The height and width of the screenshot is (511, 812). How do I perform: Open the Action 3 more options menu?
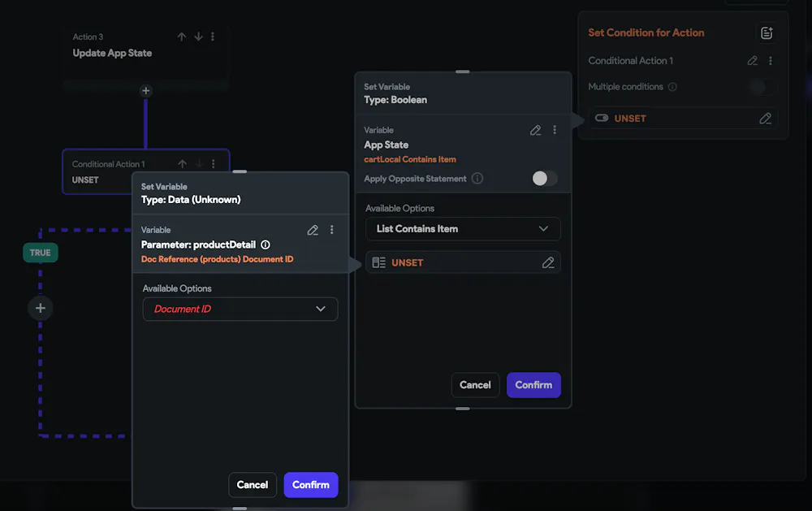tap(213, 37)
